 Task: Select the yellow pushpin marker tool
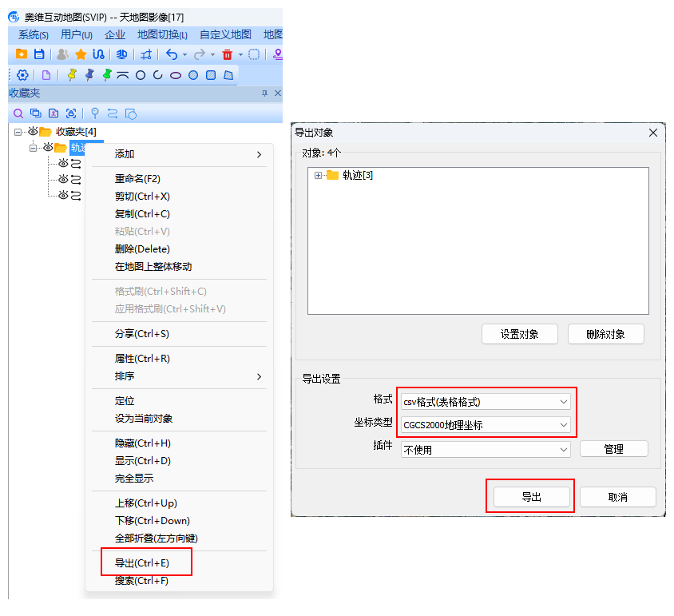(x=72, y=75)
